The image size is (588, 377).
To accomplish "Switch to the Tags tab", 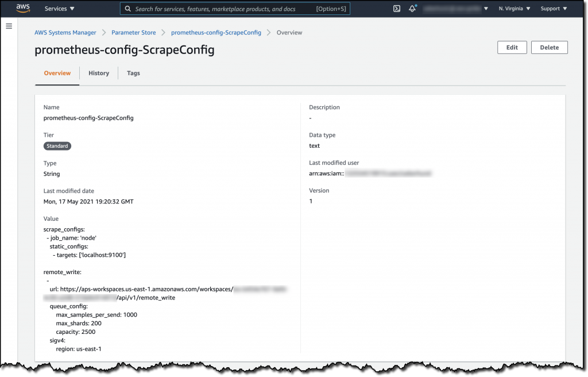I will (x=133, y=73).
